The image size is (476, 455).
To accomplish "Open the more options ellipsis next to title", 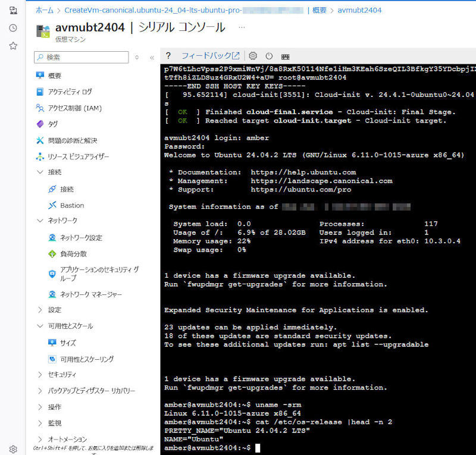I will point(242,27).
